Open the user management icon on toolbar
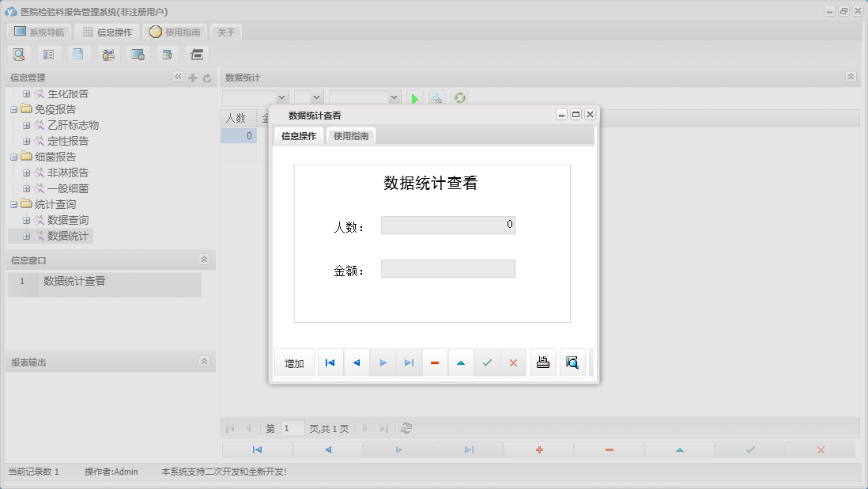The height and width of the screenshot is (489, 868). point(108,54)
